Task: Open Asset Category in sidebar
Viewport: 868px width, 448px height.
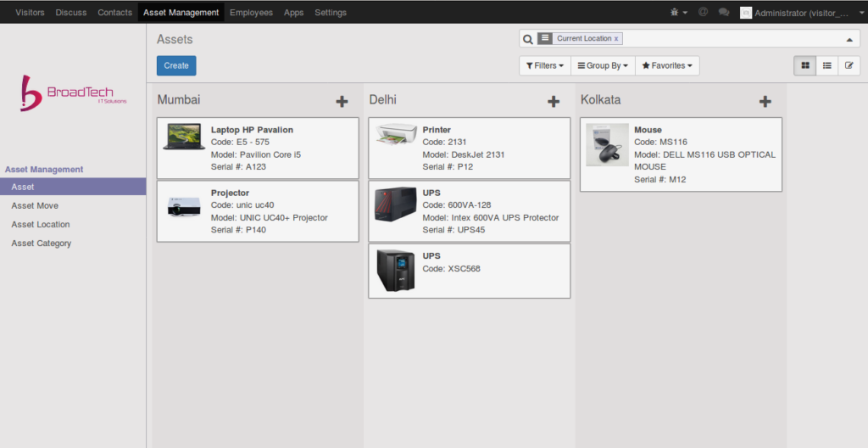Action: (41, 244)
